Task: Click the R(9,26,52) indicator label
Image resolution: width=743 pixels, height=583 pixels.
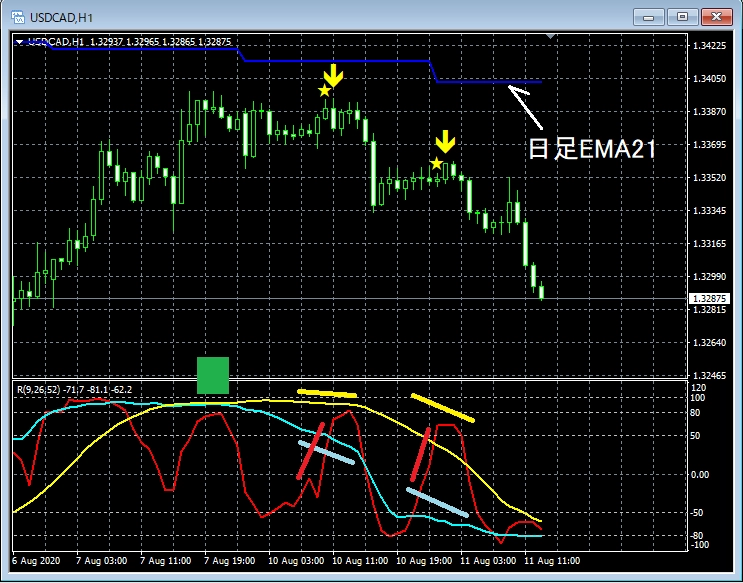Action: pos(75,388)
